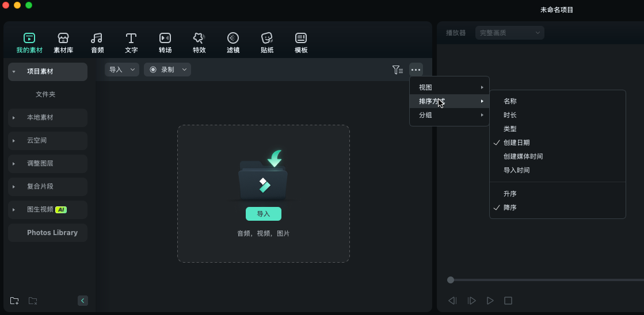This screenshot has width=644, height=315.
Task: Play the preview in the player
Action: point(490,301)
